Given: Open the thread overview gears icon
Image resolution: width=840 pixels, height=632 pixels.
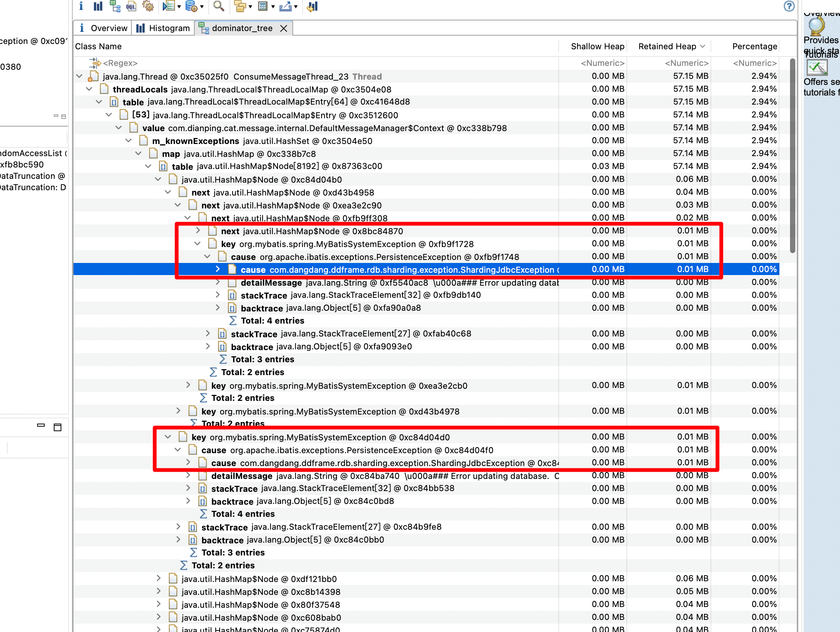Looking at the screenshot, I should [148, 6].
